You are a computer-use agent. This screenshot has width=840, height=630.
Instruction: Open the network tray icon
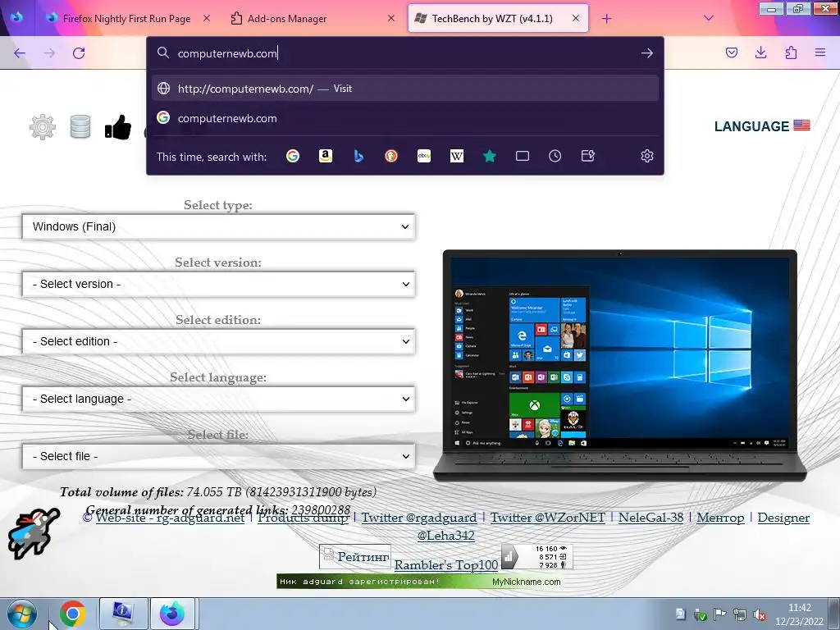tap(740, 614)
